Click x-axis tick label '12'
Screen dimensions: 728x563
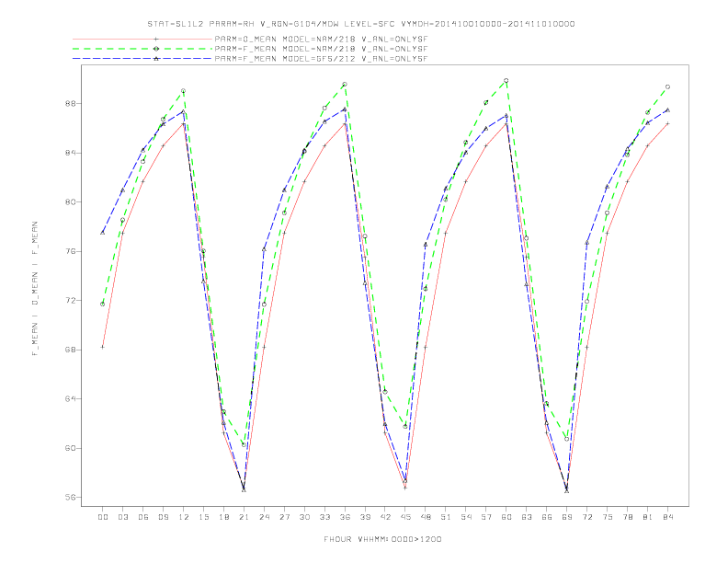pos(184,517)
